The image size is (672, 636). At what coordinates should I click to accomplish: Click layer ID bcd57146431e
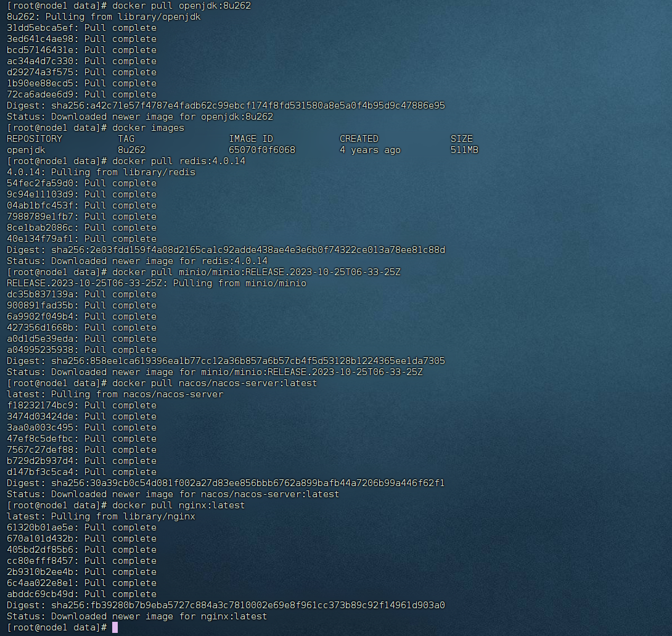coord(40,51)
